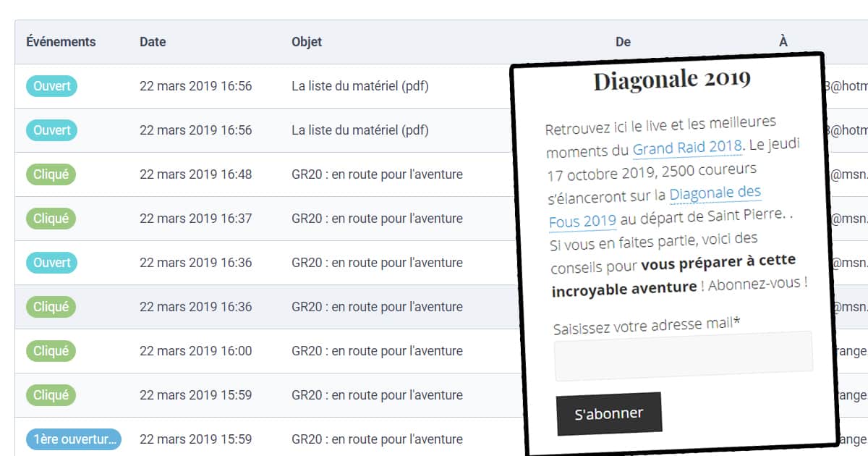
Task: Click the Saisissez votre adresse mail label
Action: tap(647, 325)
